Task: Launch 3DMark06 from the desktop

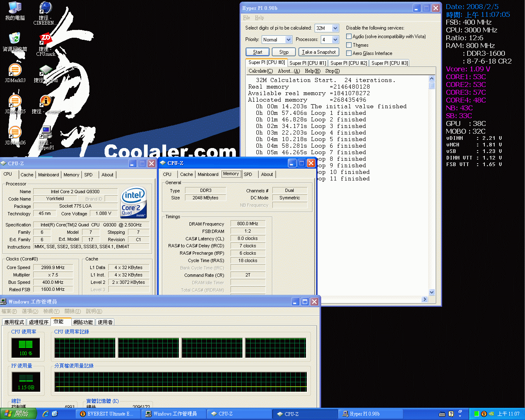Action: tap(15, 135)
